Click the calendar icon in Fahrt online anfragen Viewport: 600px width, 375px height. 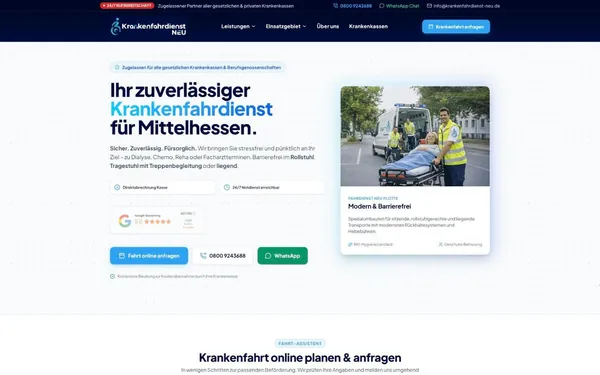point(122,256)
